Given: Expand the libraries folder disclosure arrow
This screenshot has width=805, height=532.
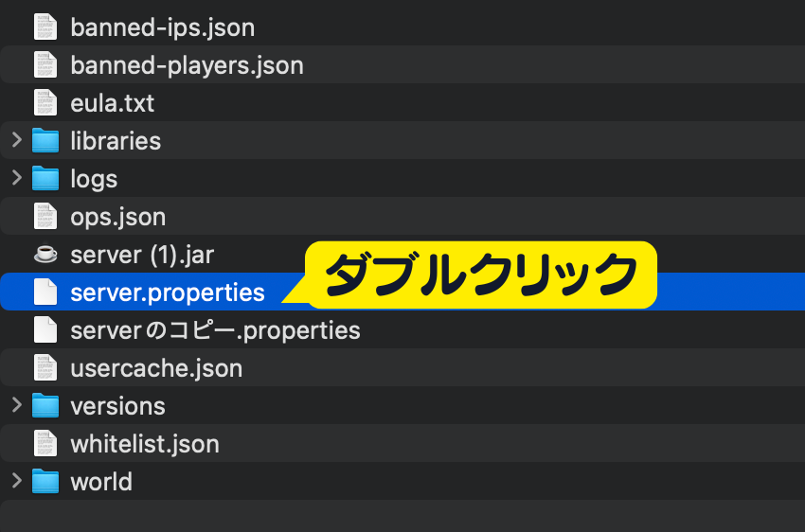Looking at the screenshot, I should (x=16, y=141).
